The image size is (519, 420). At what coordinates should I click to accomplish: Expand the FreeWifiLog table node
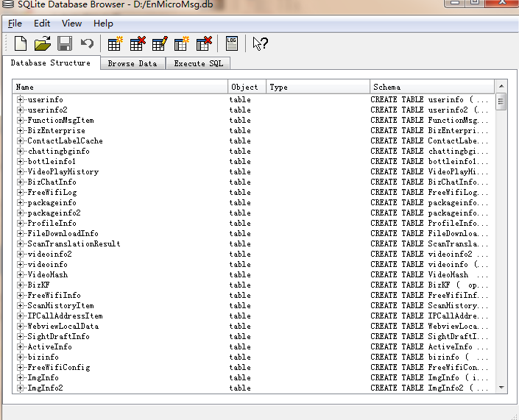20,192
